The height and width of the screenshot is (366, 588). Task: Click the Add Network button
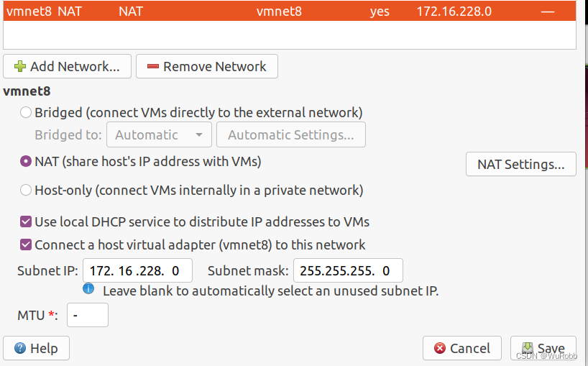[67, 66]
